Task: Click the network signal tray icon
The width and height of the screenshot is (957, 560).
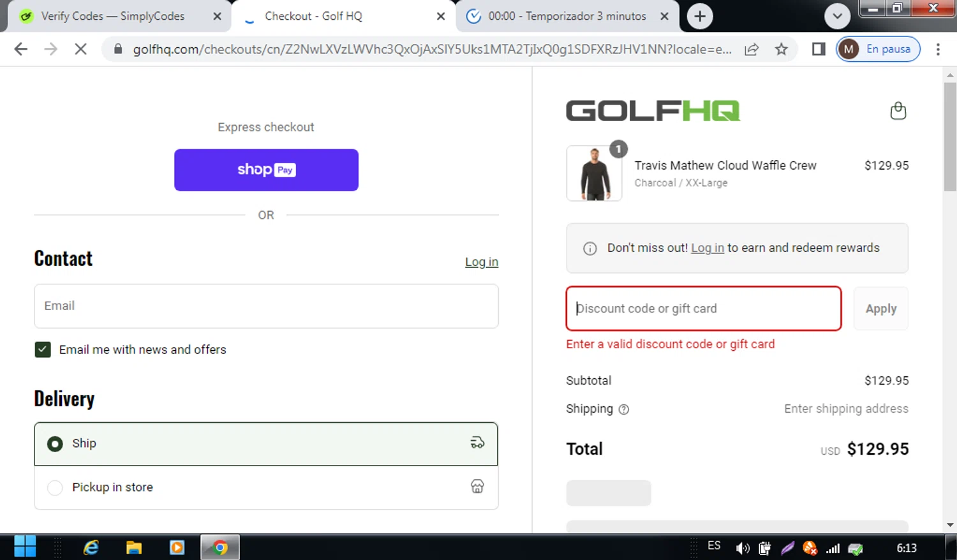Action: [x=833, y=548]
